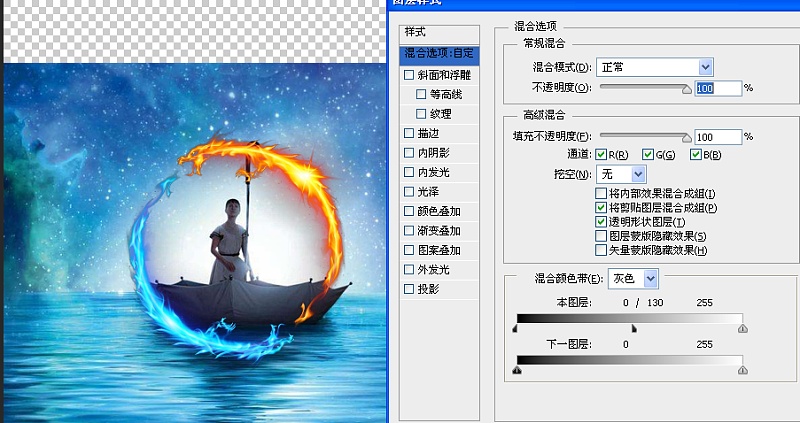Click the 不透明度 value field
This screenshot has height=423, width=800.
click(x=718, y=88)
